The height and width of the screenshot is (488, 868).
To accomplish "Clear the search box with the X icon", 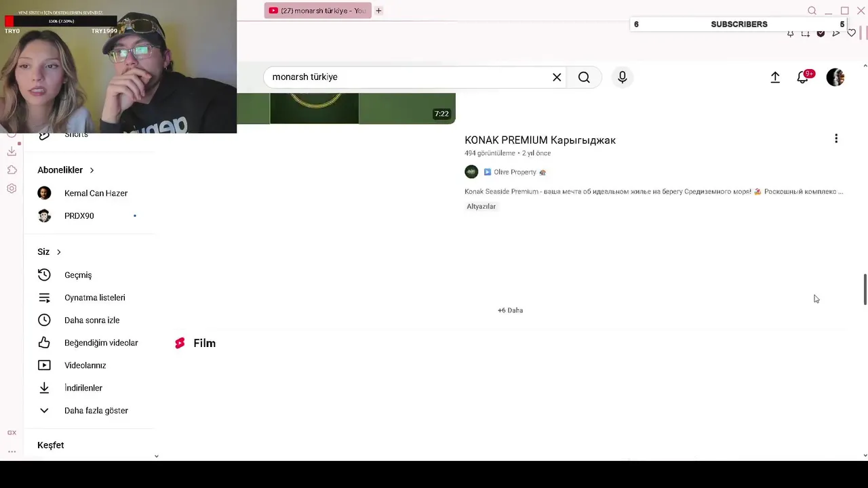I will (x=557, y=77).
